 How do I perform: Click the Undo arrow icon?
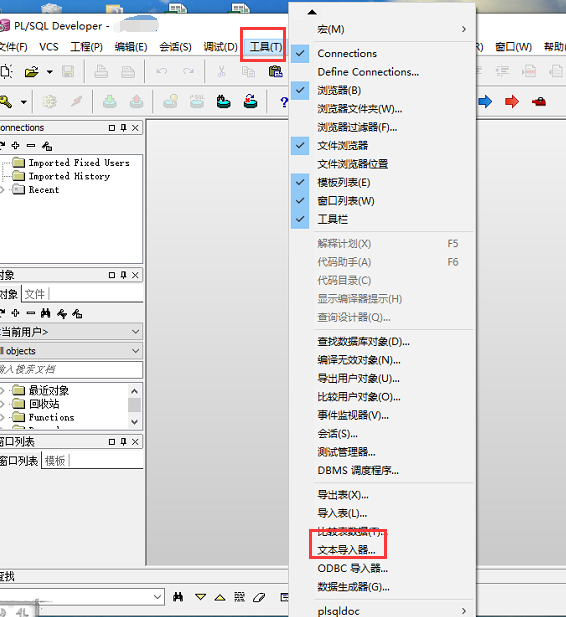point(161,72)
